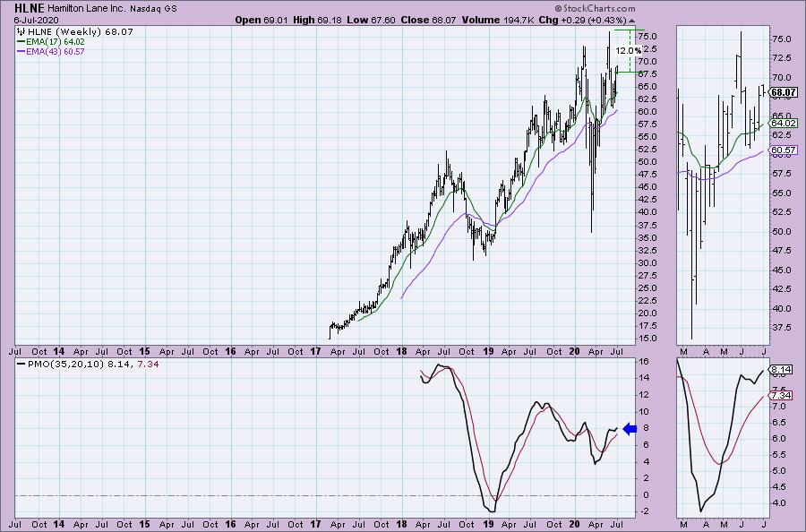Viewport: 806px width, 532px height.
Task: Click the boxed 8.14 PMO value tag
Action: [781, 369]
